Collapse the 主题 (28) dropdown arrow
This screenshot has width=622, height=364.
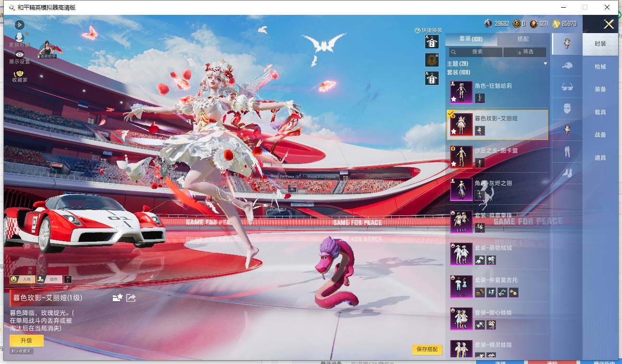[x=545, y=64]
